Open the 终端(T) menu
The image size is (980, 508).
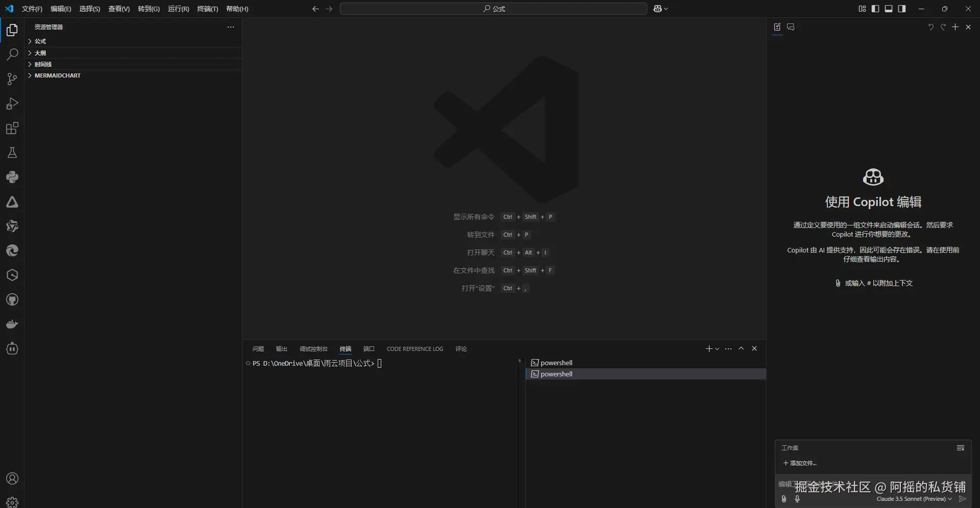click(x=208, y=9)
